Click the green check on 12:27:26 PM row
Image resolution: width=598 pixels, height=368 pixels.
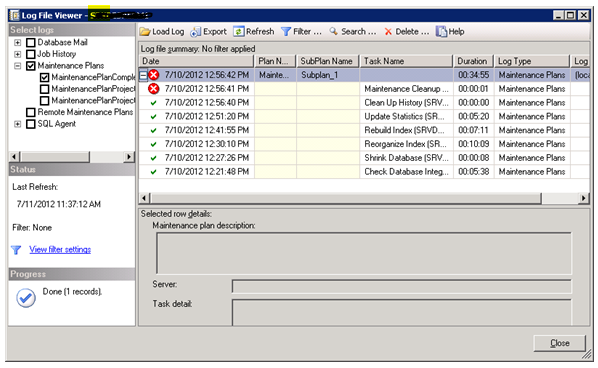pyautogui.click(x=154, y=158)
